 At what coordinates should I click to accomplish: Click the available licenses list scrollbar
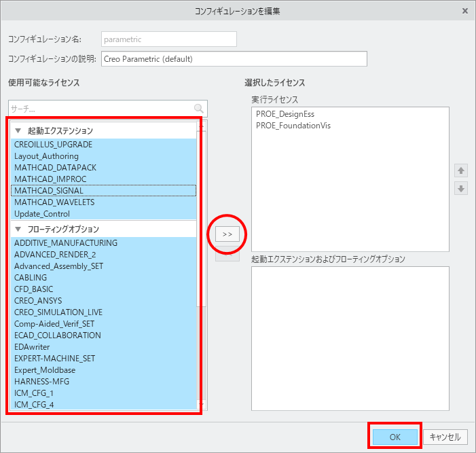coord(200,272)
